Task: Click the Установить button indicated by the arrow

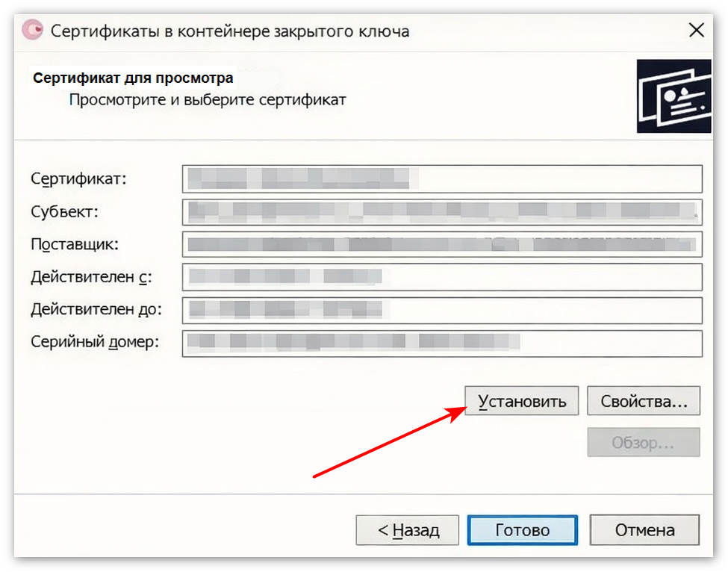Action: [521, 401]
